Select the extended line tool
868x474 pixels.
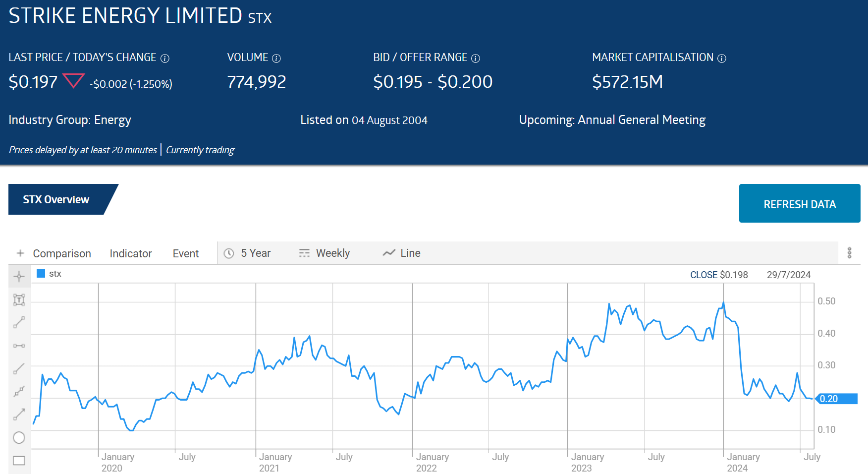click(x=19, y=391)
